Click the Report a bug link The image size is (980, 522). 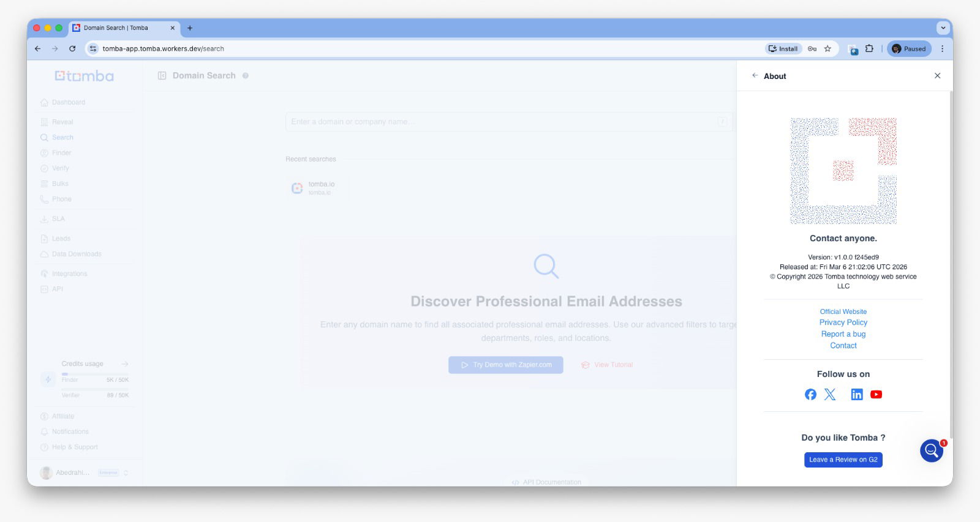843,334
